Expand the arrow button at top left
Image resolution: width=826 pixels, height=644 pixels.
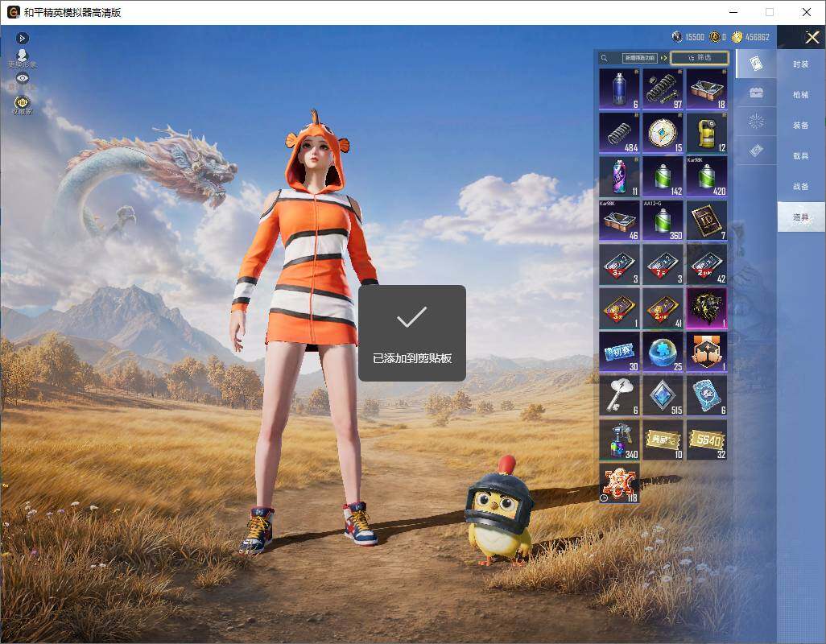(x=22, y=38)
